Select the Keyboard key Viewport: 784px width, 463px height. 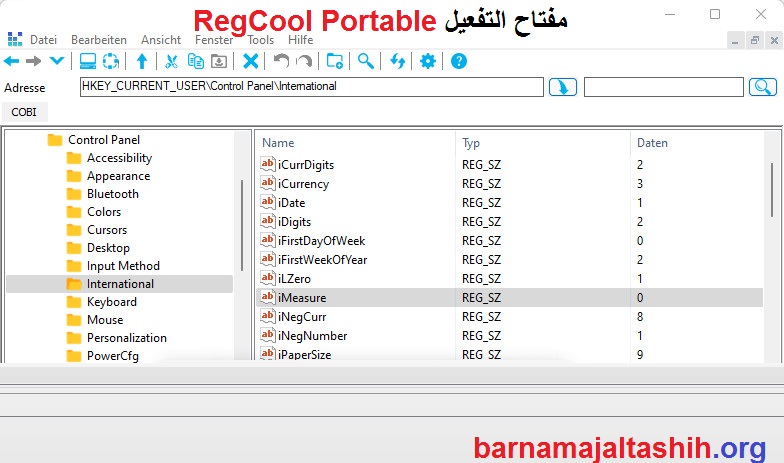pyautogui.click(x=112, y=302)
